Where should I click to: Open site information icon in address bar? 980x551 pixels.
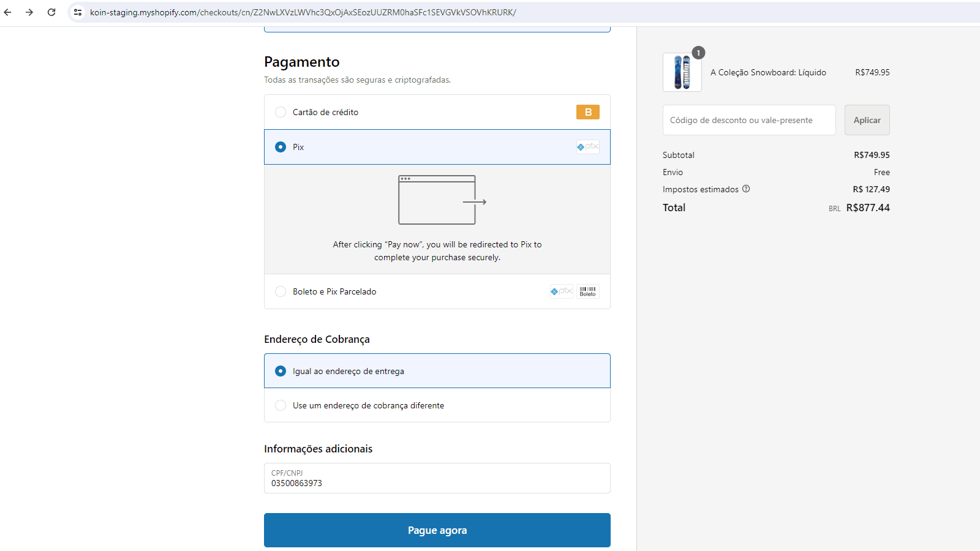[78, 12]
